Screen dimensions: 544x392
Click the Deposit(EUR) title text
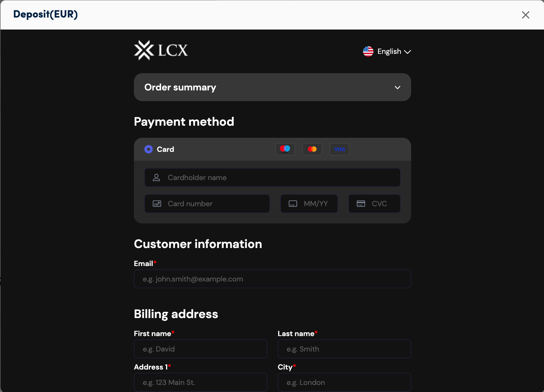[46, 14]
